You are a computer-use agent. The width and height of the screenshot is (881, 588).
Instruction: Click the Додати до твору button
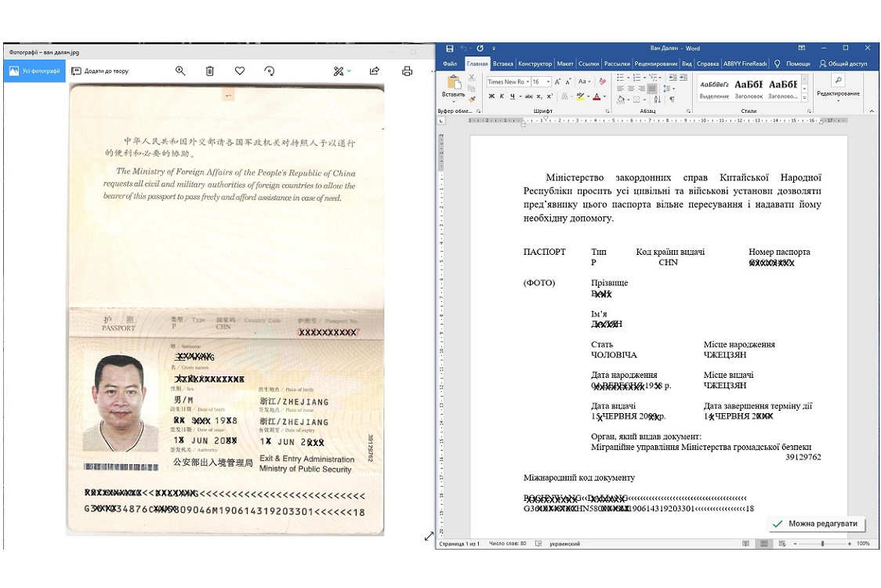pos(100,71)
